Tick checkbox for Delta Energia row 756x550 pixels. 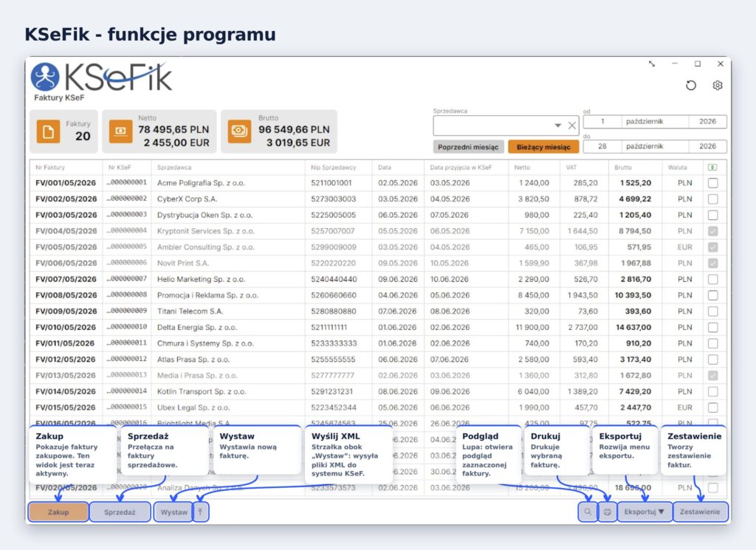tap(712, 327)
